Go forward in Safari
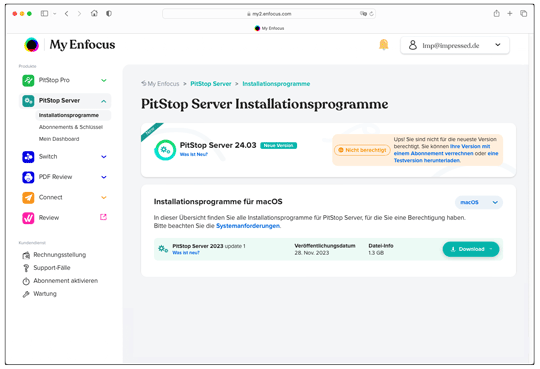Image resolution: width=540 pixels, height=369 pixels. [x=80, y=13]
